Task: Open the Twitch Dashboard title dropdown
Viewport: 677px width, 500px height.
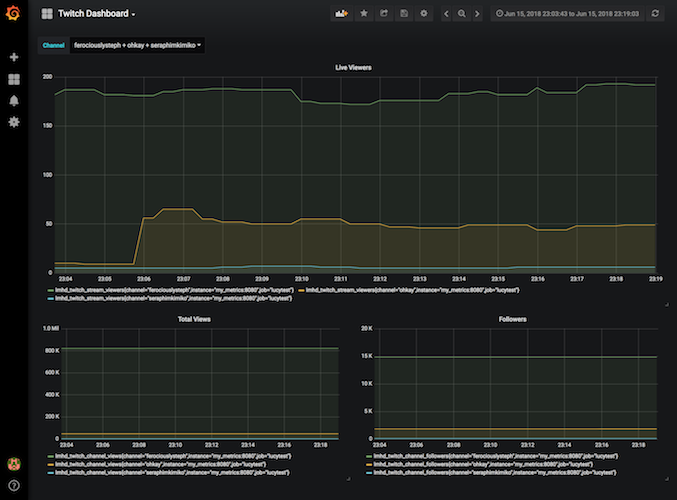Action: [97, 14]
